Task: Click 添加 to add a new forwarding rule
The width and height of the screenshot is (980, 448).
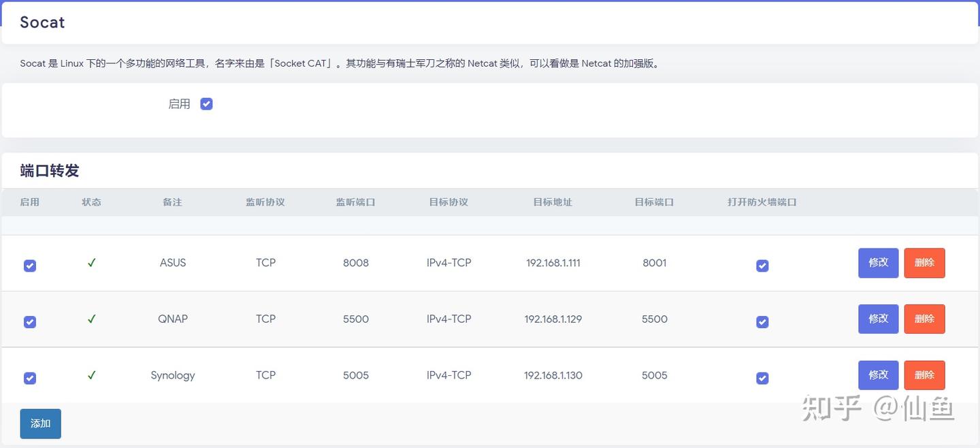Action: coord(40,423)
